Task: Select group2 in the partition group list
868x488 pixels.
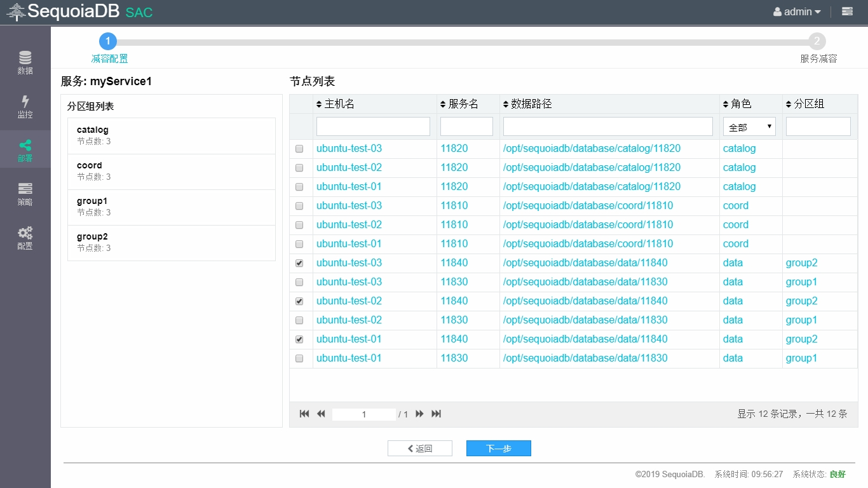Action: click(x=171, y=242)
